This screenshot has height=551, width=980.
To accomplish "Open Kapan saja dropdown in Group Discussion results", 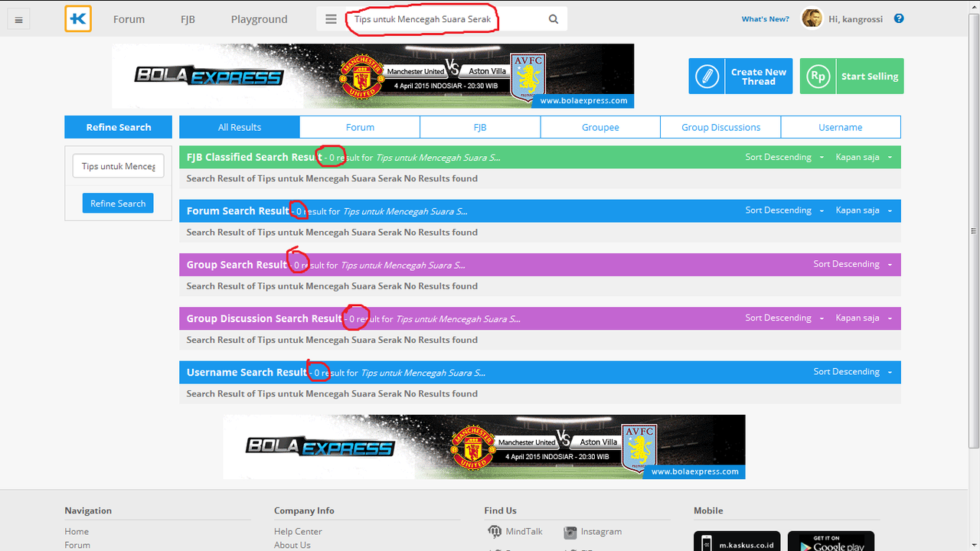I will pos(864,318).
